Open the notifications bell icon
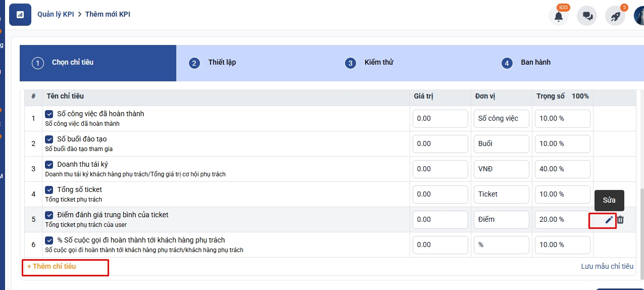This screenshot has height=290, width=644. [558, 16]
